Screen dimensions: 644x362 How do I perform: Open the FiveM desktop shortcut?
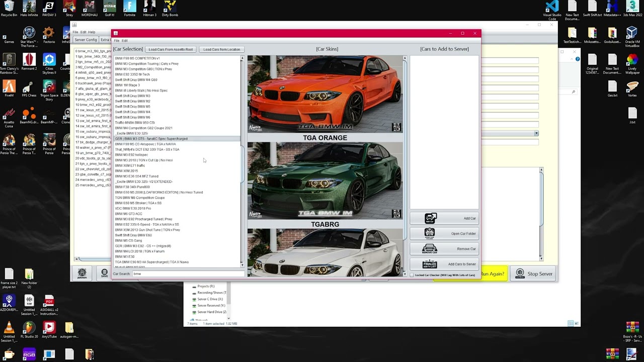[9, 88]
